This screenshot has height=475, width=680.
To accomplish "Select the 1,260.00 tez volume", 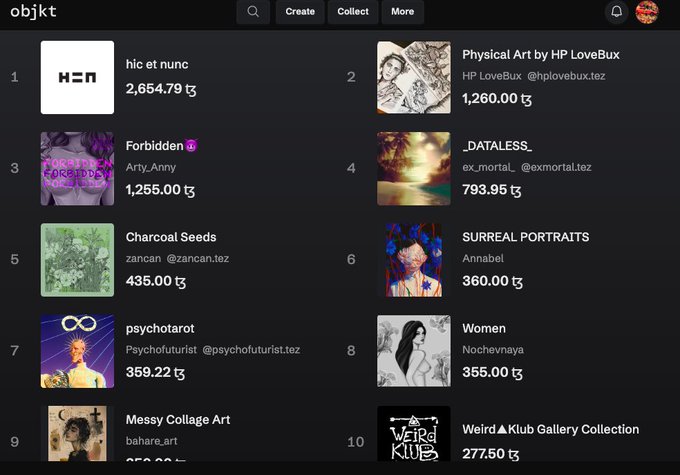I will pyautogui.click(x=497, y=99).
